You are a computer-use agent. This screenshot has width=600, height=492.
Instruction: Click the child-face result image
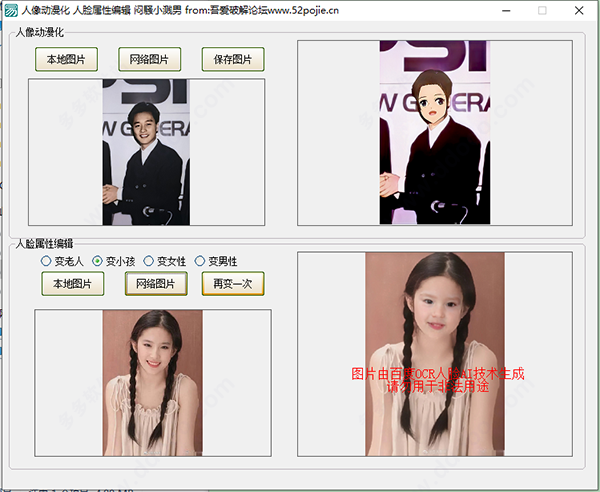click(435, 354)
